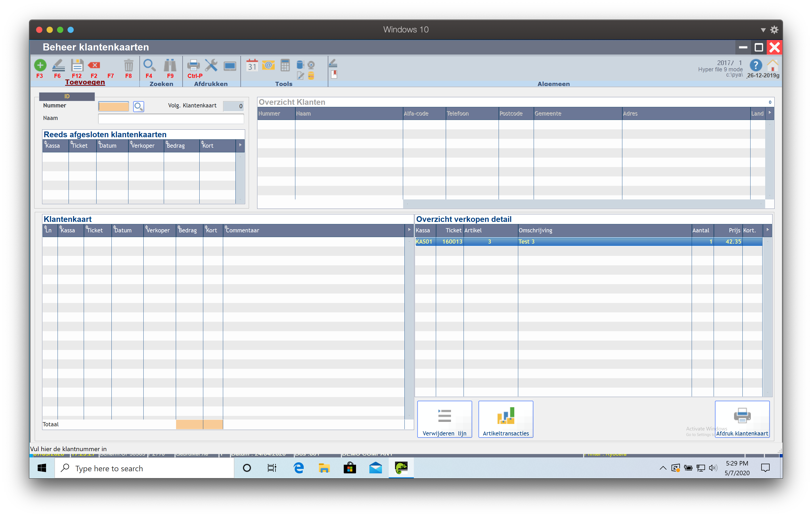
Task: Click the Omschrijving column header
Action: pos(535,230)
